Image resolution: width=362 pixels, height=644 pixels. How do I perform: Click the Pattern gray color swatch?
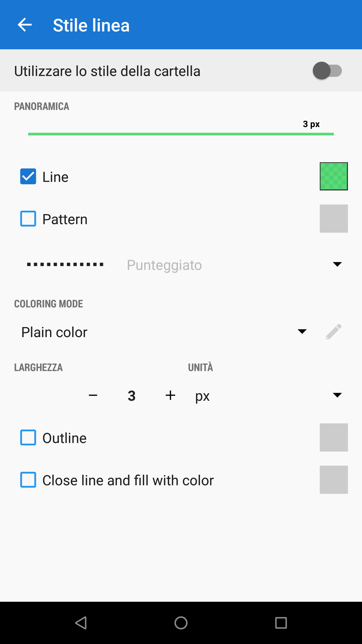tap(334, 219)
